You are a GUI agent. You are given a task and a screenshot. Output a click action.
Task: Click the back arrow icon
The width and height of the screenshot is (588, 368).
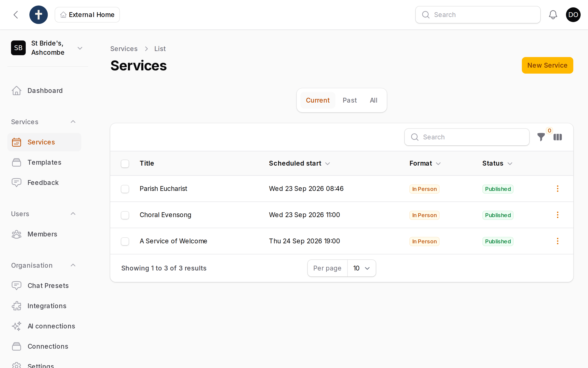16,14
